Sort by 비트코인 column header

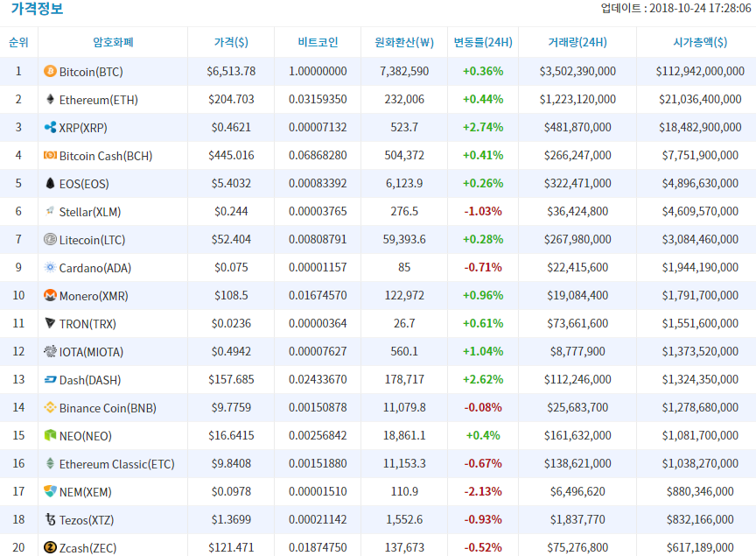click(318, 43)
